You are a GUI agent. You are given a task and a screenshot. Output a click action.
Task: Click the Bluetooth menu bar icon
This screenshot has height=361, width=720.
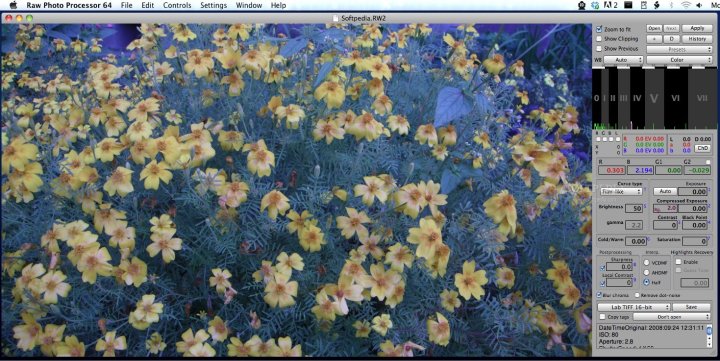671,5
